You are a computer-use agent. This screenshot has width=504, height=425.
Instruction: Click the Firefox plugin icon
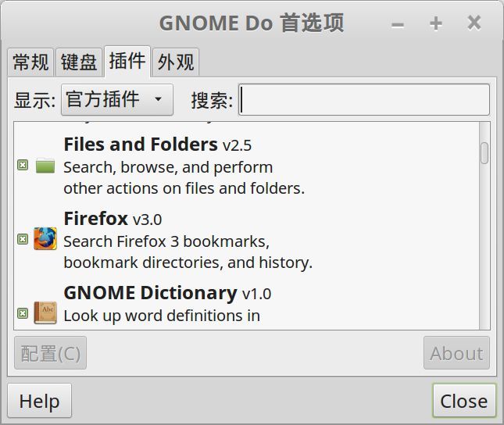tap(45, 239)
